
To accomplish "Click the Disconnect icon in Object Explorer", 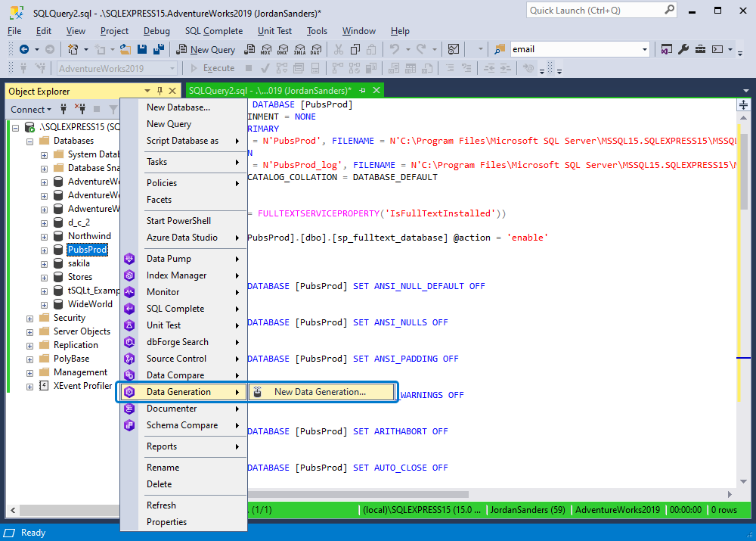I will coord(80,110).
